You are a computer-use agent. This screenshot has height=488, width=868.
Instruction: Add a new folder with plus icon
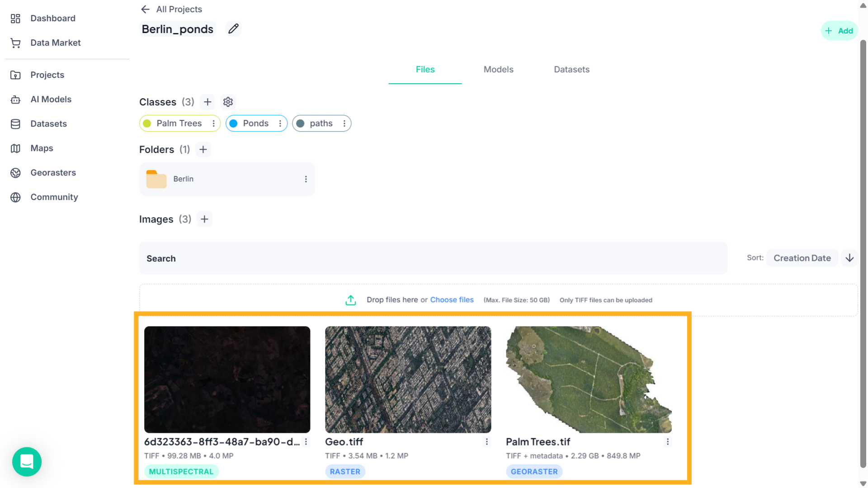[x=203, y=149]
